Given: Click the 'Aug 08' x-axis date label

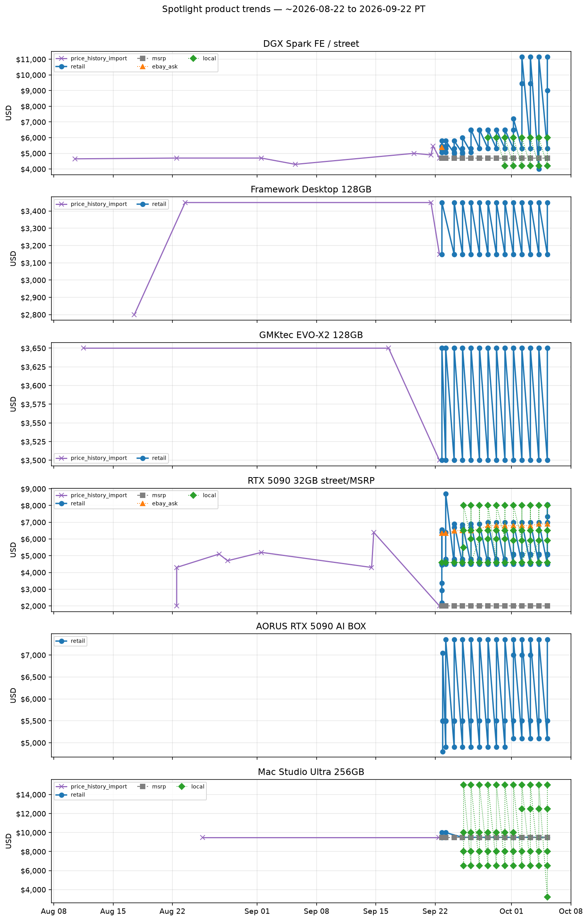Looking at the screenshot, I should click(53, 912).
